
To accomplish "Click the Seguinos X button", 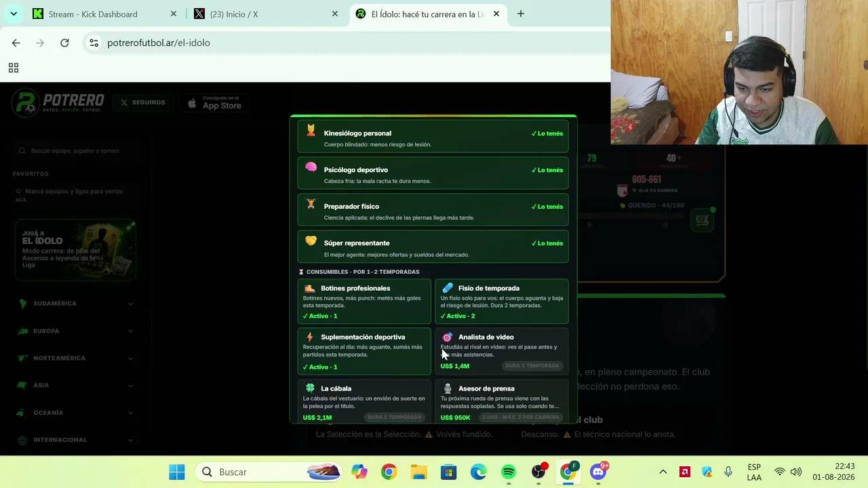I will (143, 103).
